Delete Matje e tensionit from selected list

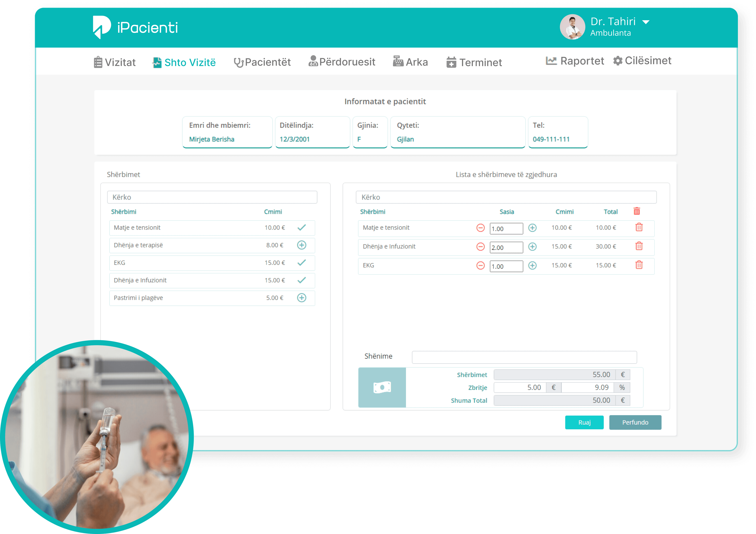coord(639,227)
